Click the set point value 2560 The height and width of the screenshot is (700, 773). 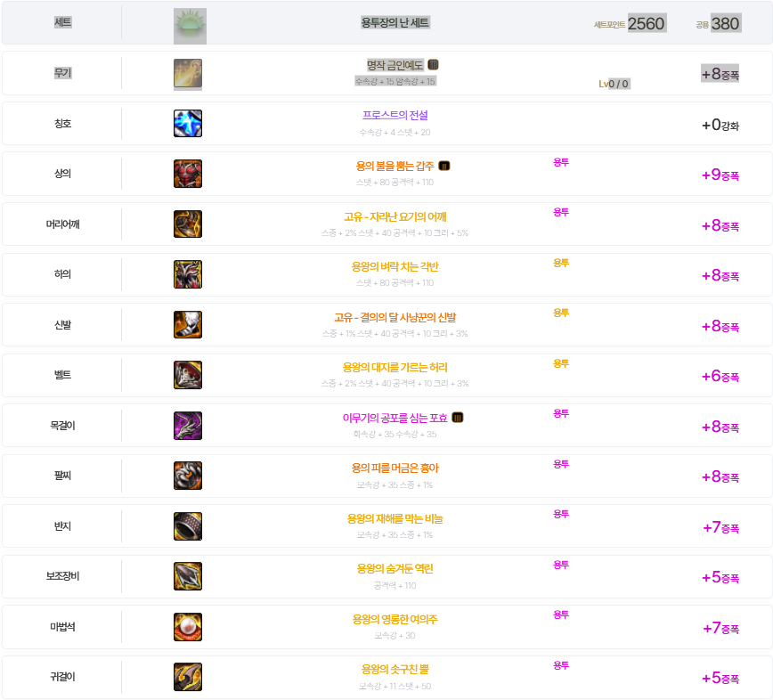tap(646, 24)
